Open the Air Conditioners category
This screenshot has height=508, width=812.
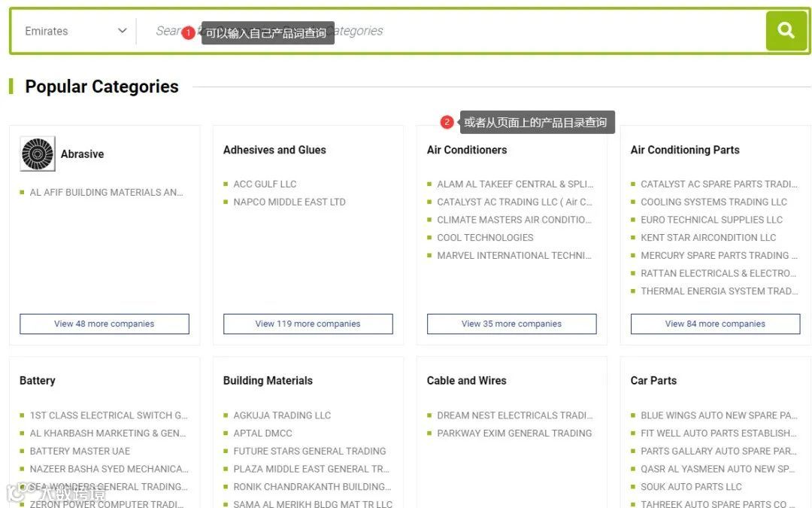coord(467,150)
